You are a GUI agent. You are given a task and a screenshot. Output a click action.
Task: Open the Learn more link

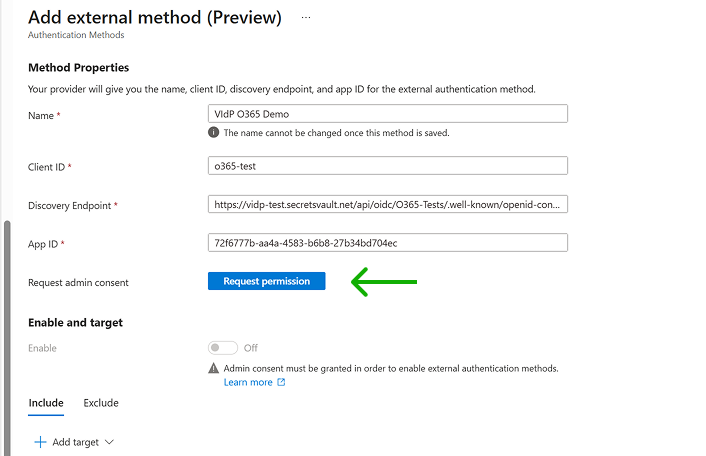[x=248, y=383]
